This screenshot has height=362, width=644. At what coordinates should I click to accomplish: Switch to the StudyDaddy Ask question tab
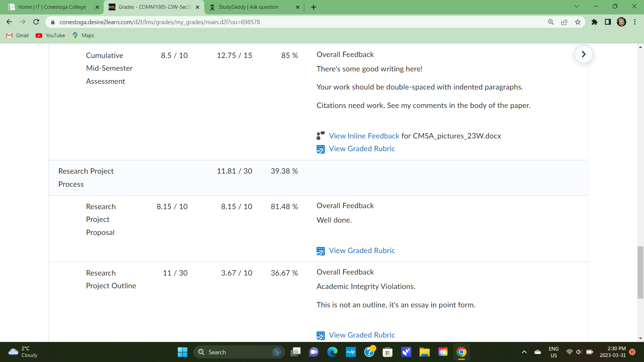point(248,7)
